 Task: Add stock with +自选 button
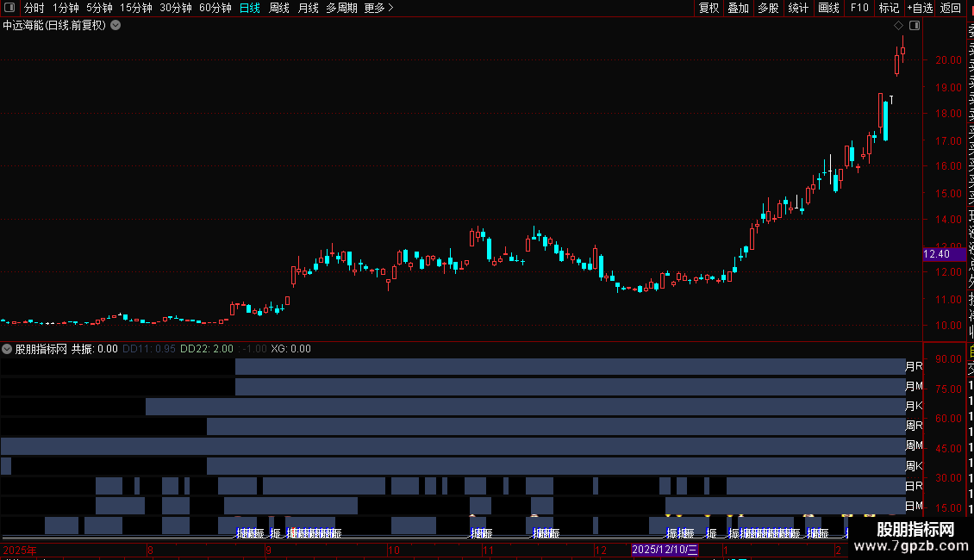[920, 8]
